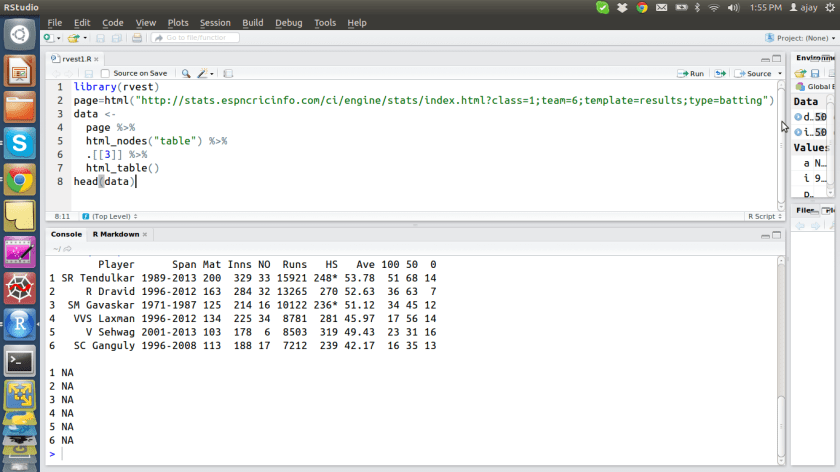Click the Ubuntu dash home icon
This screenshot has height=472, width=840.
click(x=20, y=35)
